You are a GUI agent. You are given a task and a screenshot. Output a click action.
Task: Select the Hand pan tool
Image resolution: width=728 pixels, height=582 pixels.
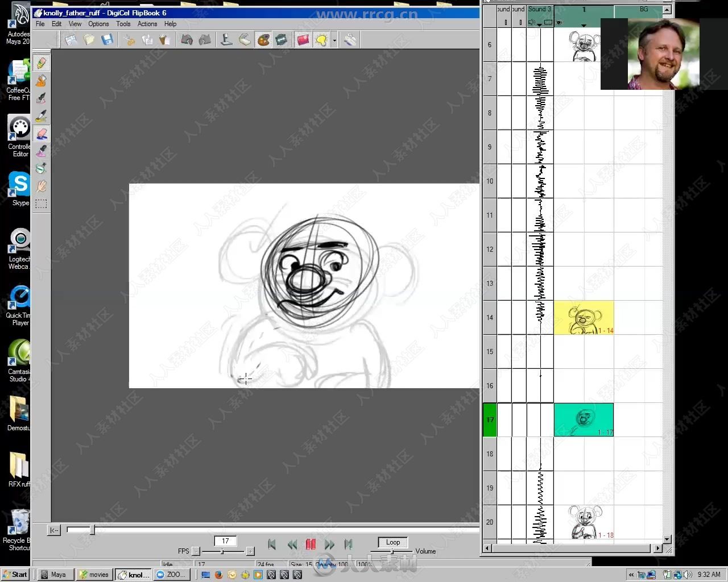coord(41,186)
